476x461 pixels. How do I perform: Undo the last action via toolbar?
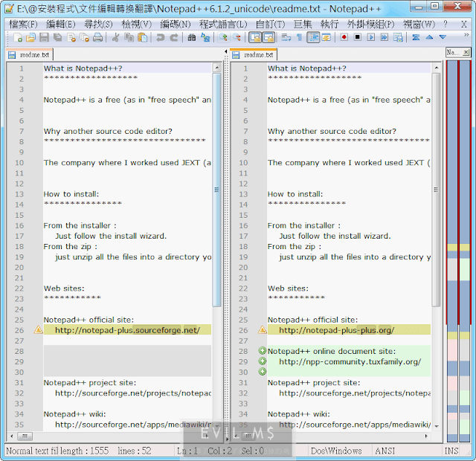pos(160,37)
